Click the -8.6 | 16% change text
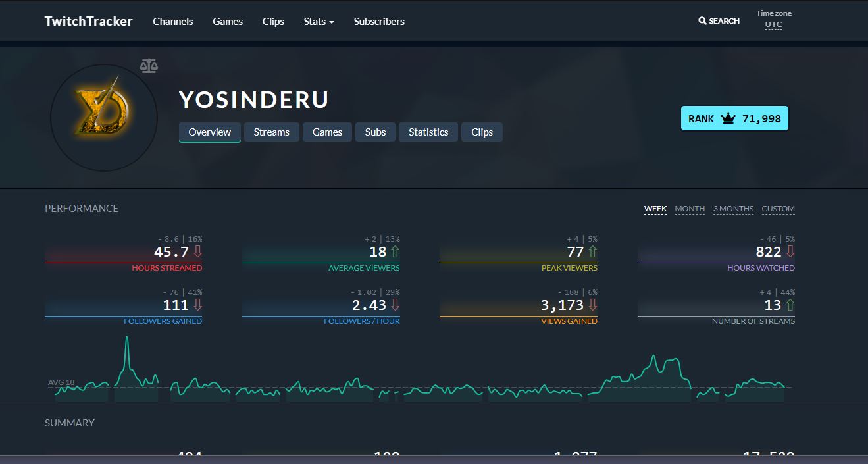 coord(180,239)
